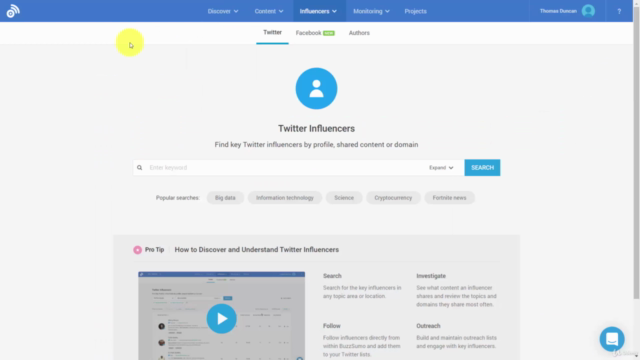Select the Cryptocurrency popular search

(393, 198)
